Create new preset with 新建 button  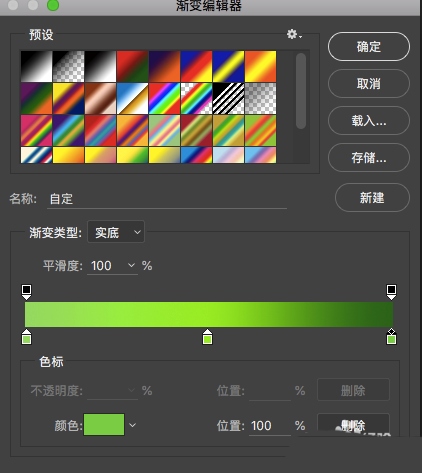point(372,198)
